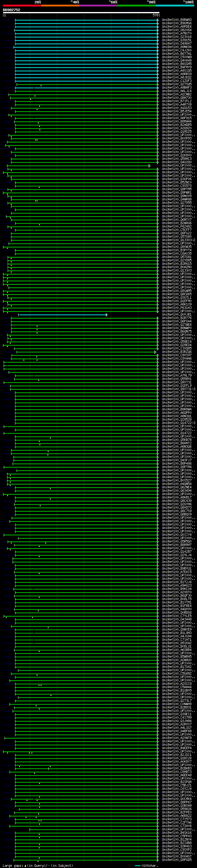Click label UniRef100_Q55MV1

pos(177,379)
